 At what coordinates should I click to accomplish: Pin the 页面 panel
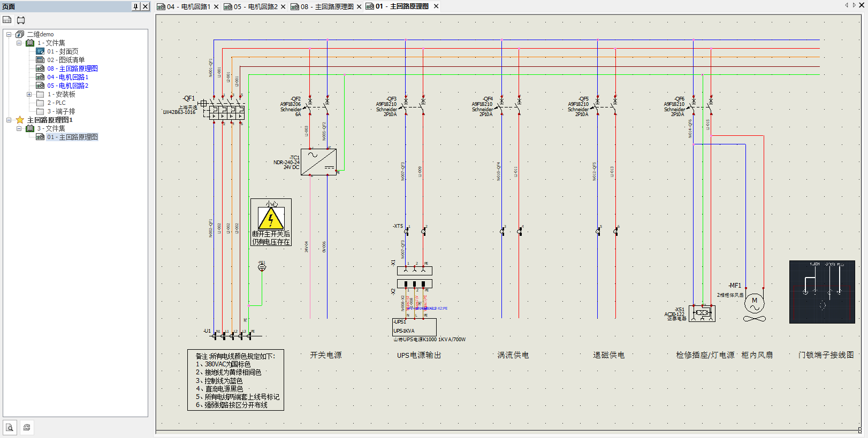click(136, 6)
